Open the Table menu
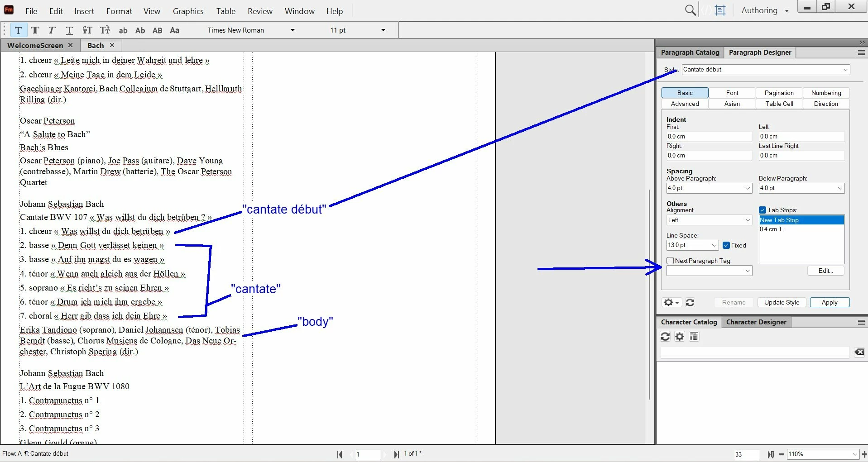Viewport: 868px width, 462px height. pyautogui.click(x=225, y=11)
